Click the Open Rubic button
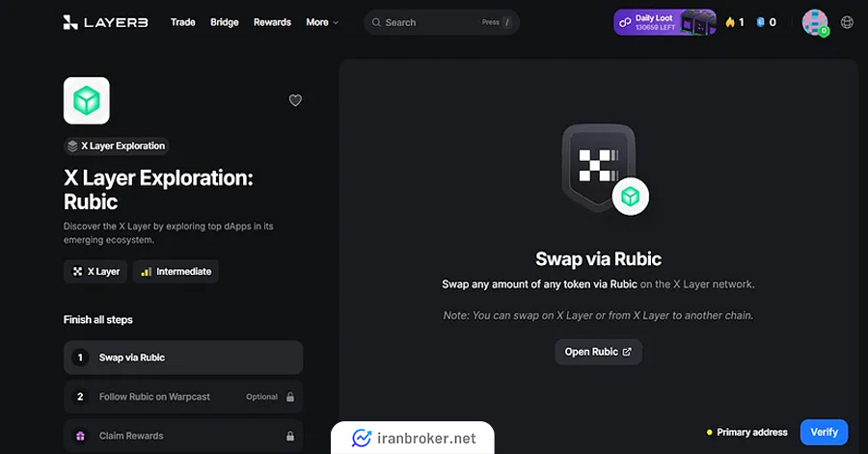 click(598, 352)
